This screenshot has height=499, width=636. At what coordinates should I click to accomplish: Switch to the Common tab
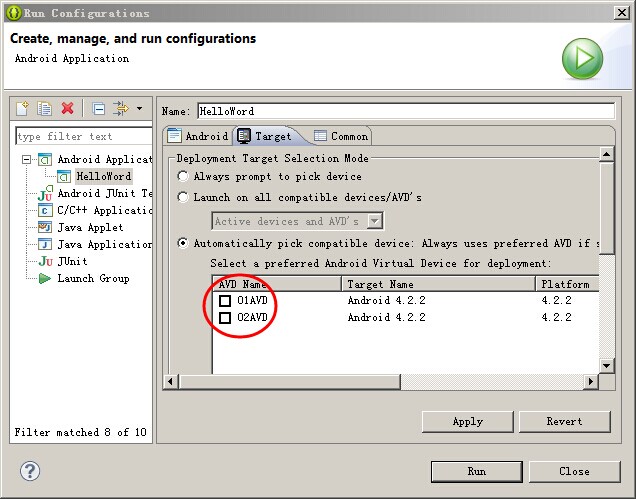tap(341, 136)
